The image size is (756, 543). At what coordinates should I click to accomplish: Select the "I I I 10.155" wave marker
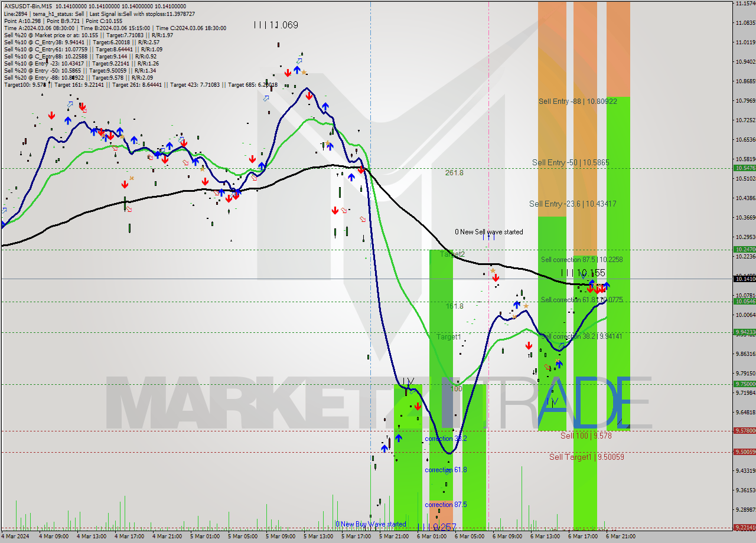[582, 273]
